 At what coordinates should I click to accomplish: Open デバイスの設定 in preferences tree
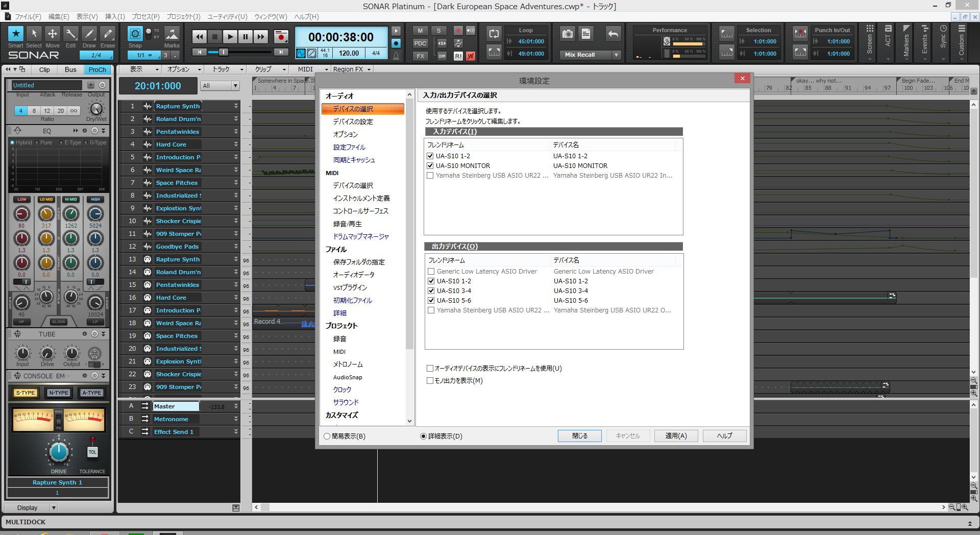tap(353, 122)
